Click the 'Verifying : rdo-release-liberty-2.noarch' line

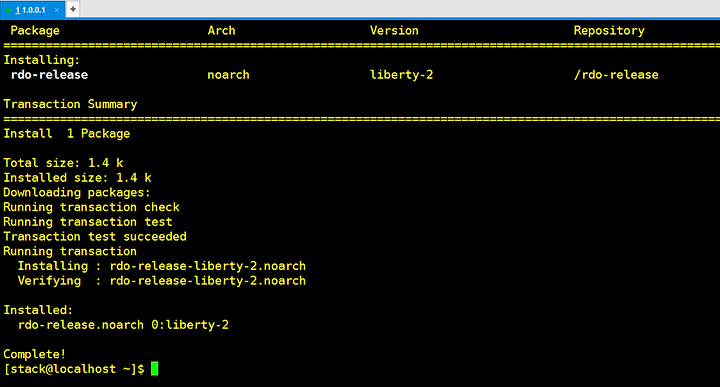tap(162, 280)
